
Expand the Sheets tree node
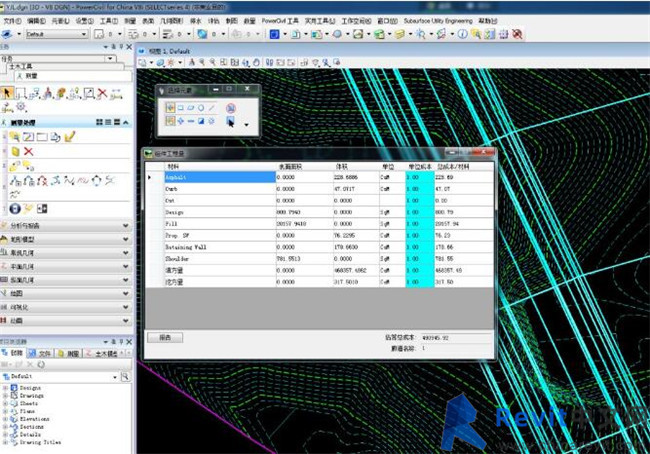coord(5,403)
